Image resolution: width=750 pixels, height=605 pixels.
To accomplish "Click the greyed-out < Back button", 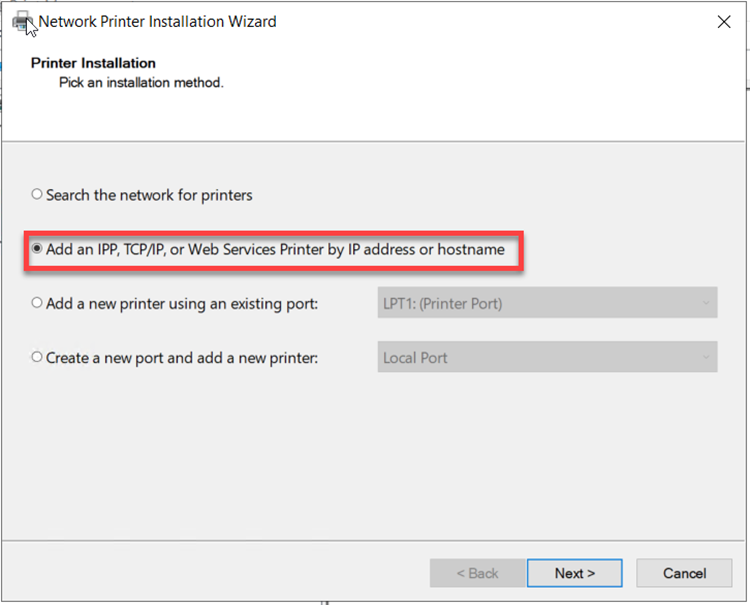I will (x=477, y=573).
